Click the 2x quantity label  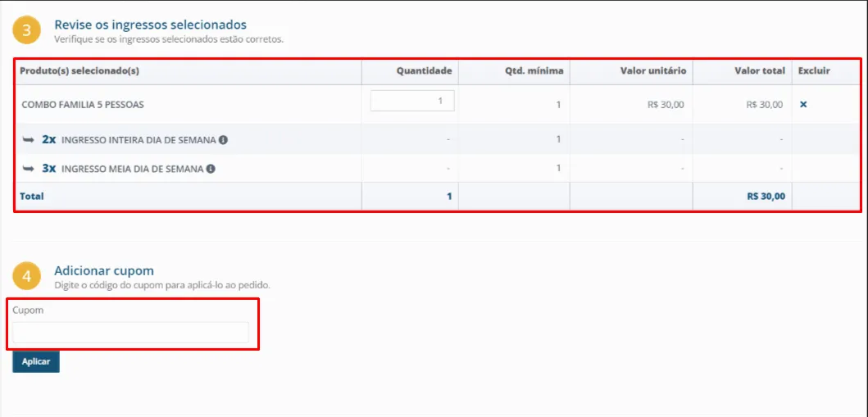tap(49, 139)
